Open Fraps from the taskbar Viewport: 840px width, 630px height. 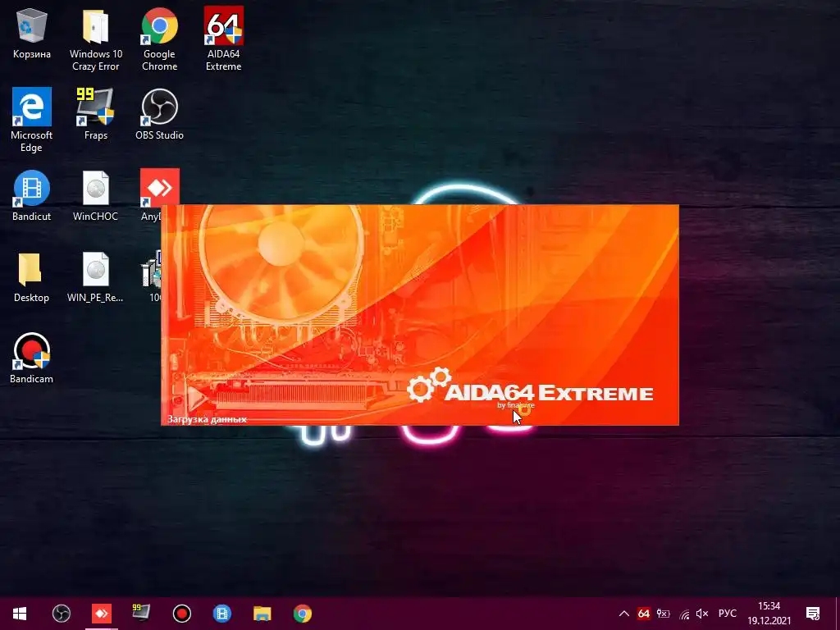tap(141, 614)
